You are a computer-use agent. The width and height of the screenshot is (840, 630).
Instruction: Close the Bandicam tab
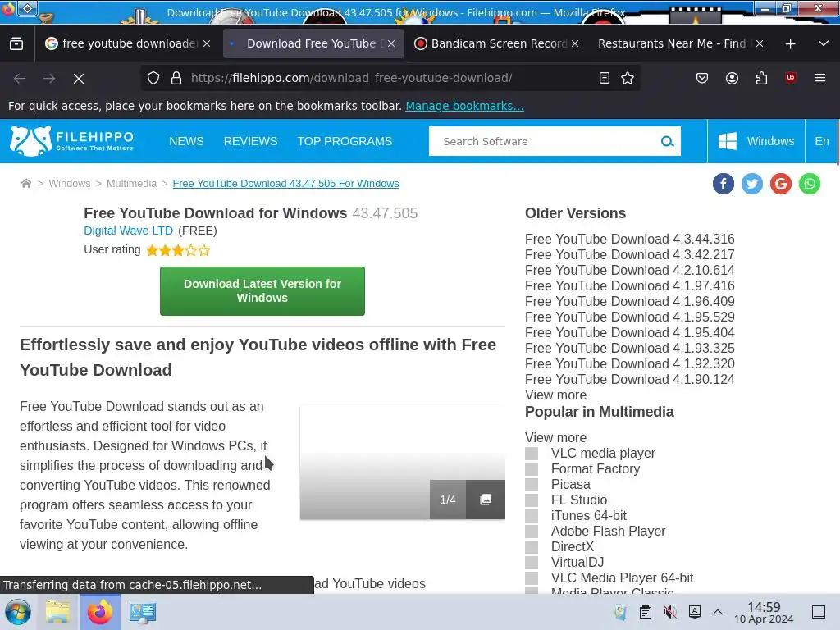575,44
